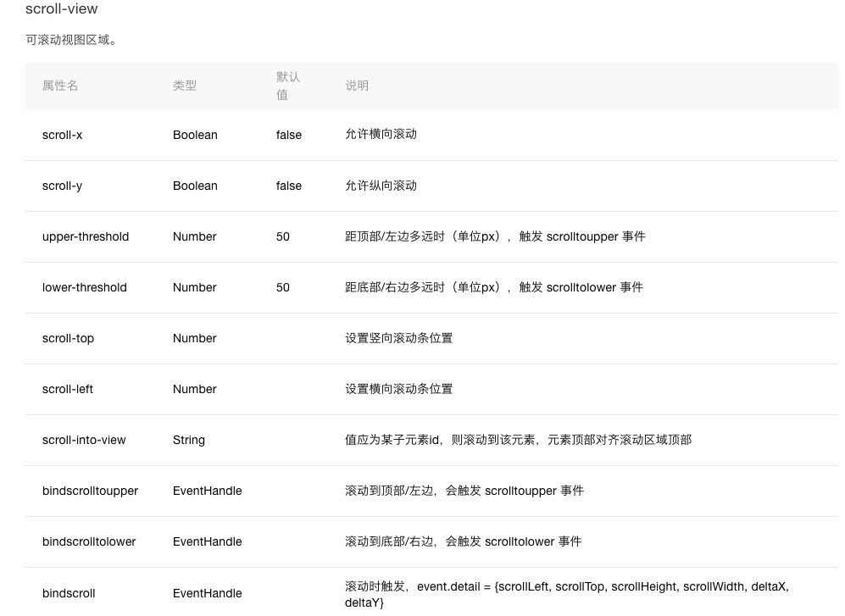
Task: Click the bindscroll attribute name
Action: click(69, 593)
